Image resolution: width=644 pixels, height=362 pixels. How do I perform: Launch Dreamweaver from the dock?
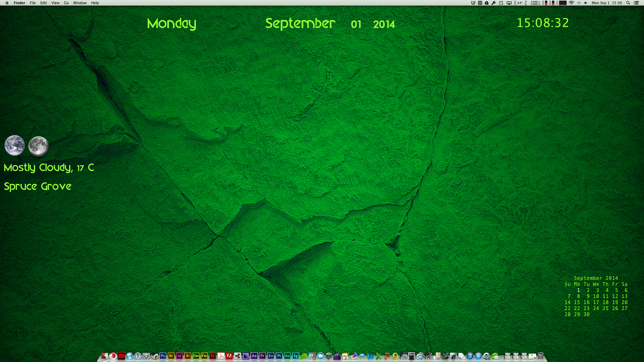click(196, 356)
